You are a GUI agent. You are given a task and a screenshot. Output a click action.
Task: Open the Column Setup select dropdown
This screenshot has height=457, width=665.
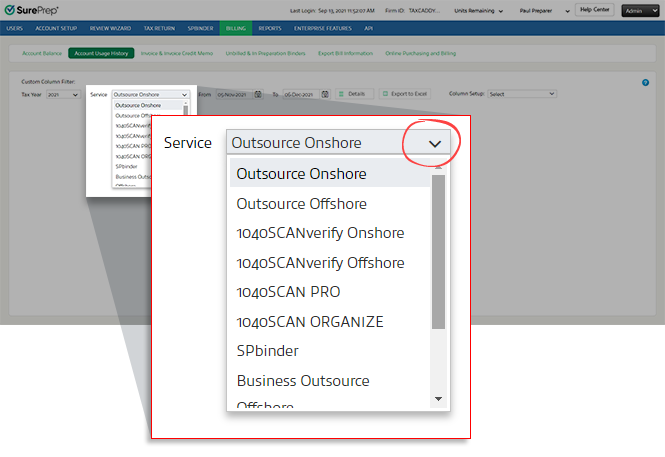(521, 94)
